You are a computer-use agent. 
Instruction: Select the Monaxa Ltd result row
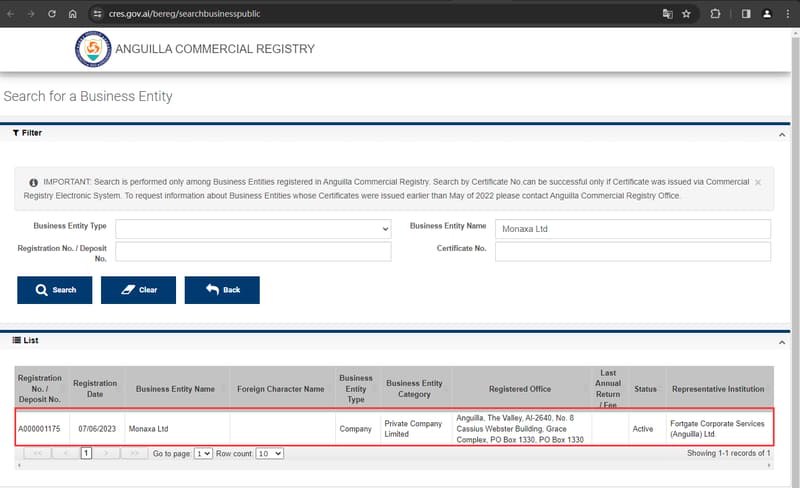[394, 428]
